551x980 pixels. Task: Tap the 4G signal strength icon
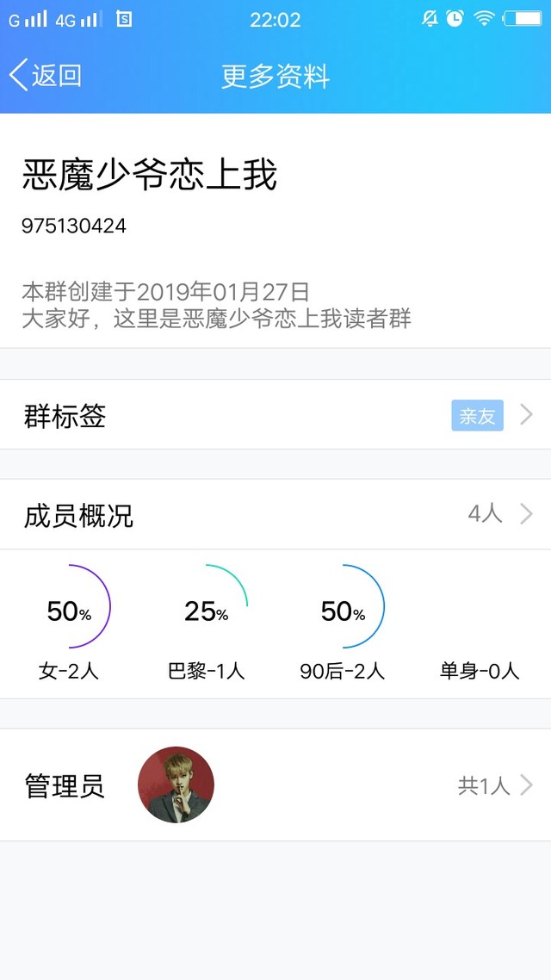tap(79, 20)
